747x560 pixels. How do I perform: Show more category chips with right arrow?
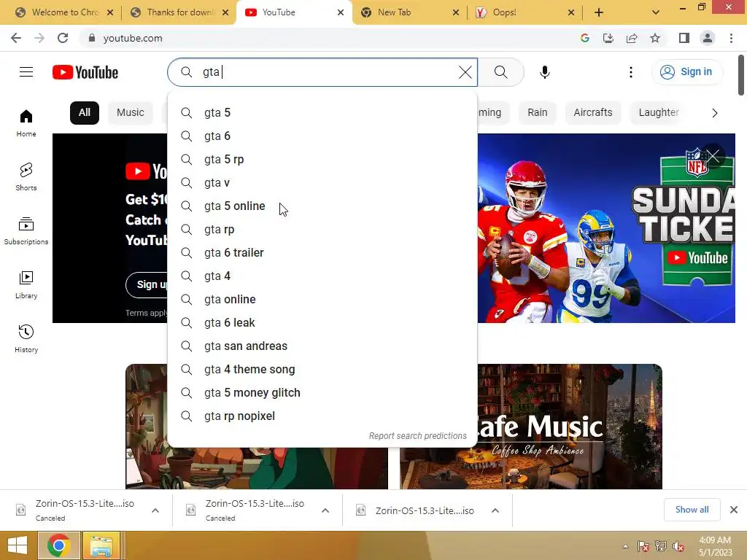click(714, 113)
